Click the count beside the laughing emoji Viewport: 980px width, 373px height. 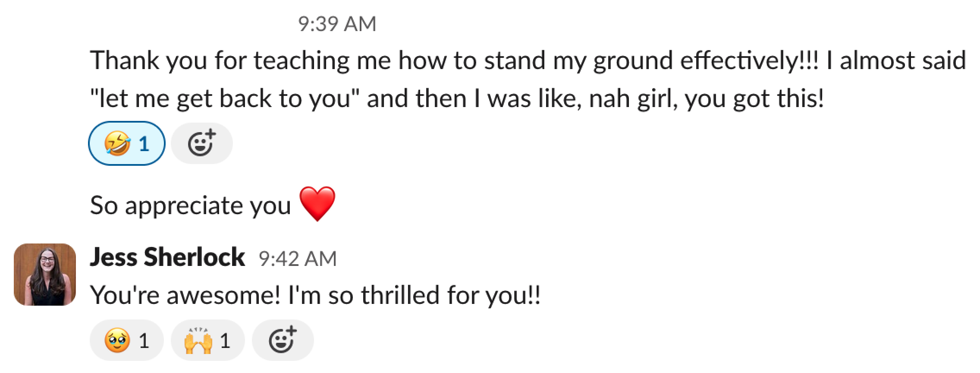coord(144,144)
